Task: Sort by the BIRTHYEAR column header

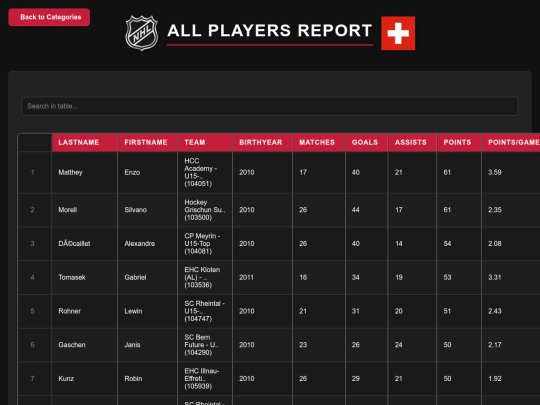Action: coord(263,143)
